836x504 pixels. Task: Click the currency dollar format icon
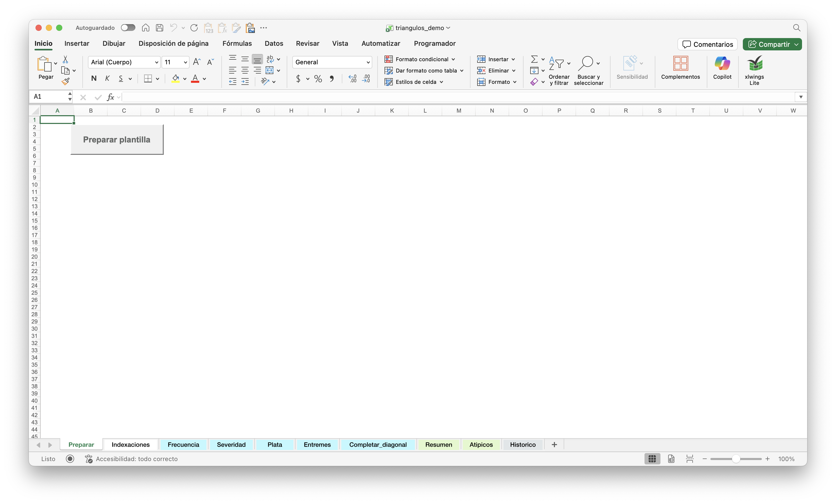coord(298,79)
